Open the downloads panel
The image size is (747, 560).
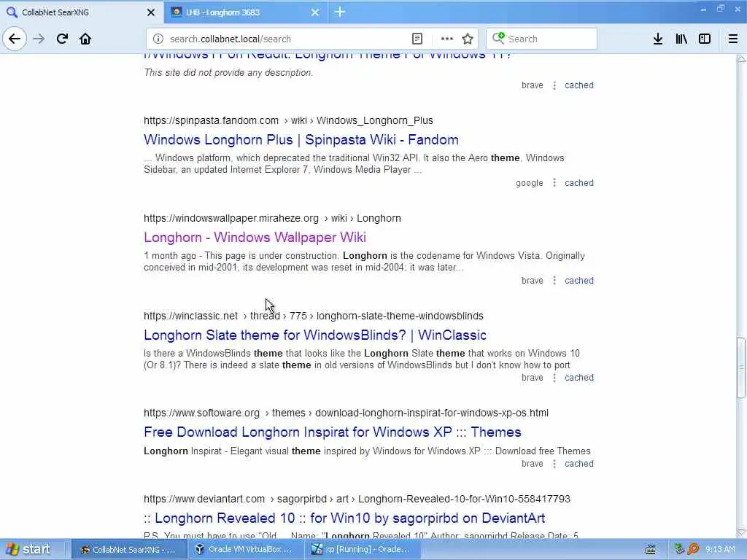pyautogui.click(x=657, y=39)
